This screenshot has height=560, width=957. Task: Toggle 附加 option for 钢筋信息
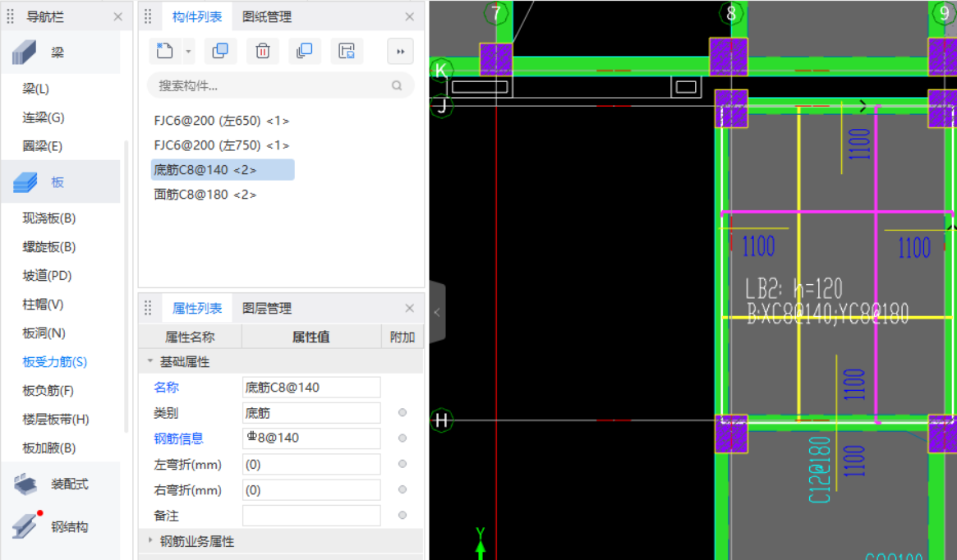403,438
